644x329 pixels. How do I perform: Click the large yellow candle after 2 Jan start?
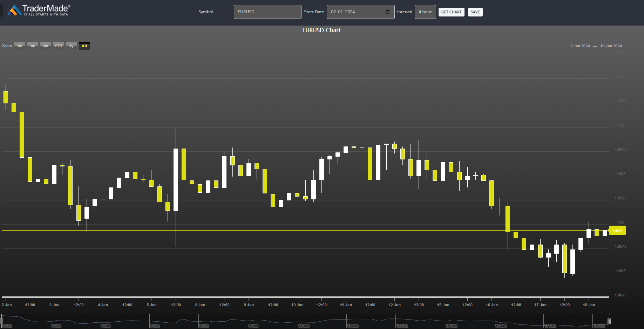pos(22,135)
